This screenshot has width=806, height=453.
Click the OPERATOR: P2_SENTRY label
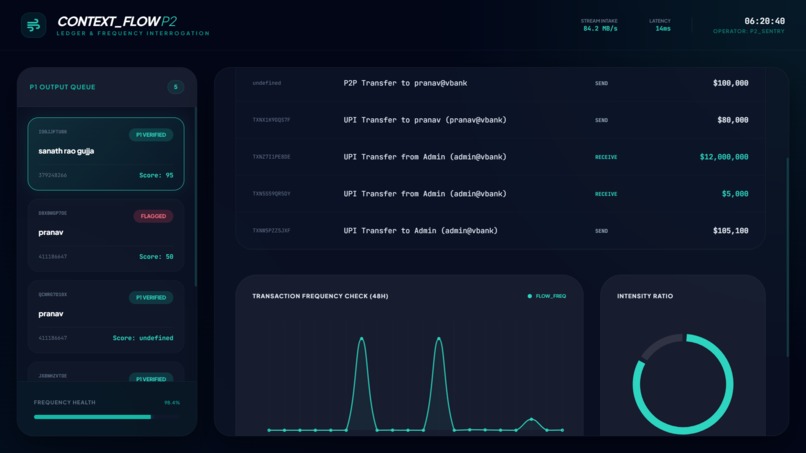pyautogui.click(x=749, y=31)
